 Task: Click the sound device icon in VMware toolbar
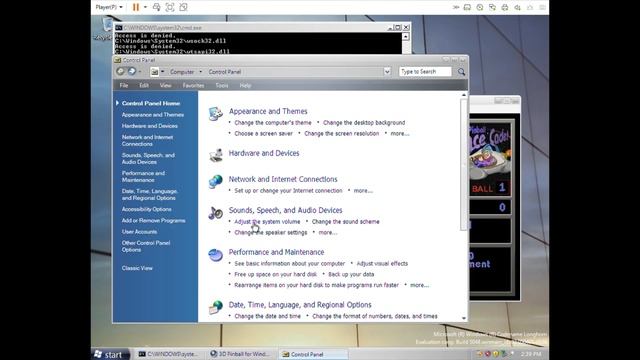pyautogui.click(x=518, y=7)
